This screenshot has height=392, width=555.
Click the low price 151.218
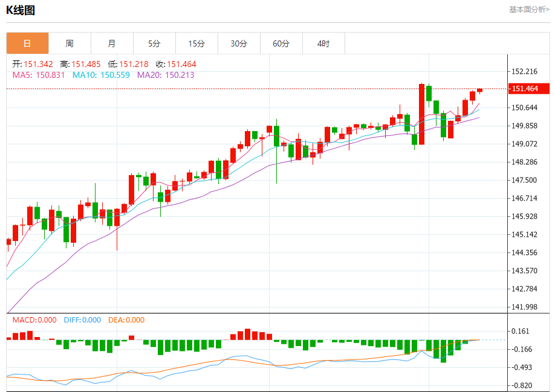click(x=134, y=64)
